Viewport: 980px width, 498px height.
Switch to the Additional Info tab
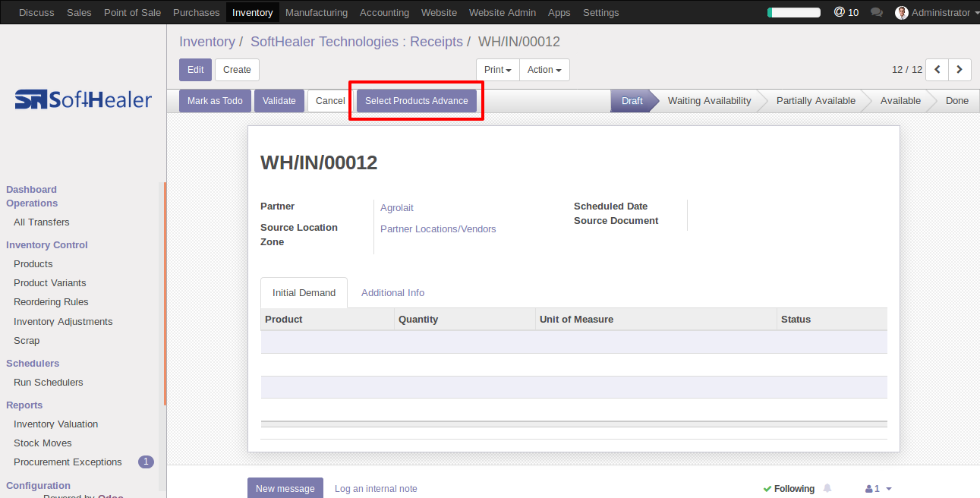392,292
